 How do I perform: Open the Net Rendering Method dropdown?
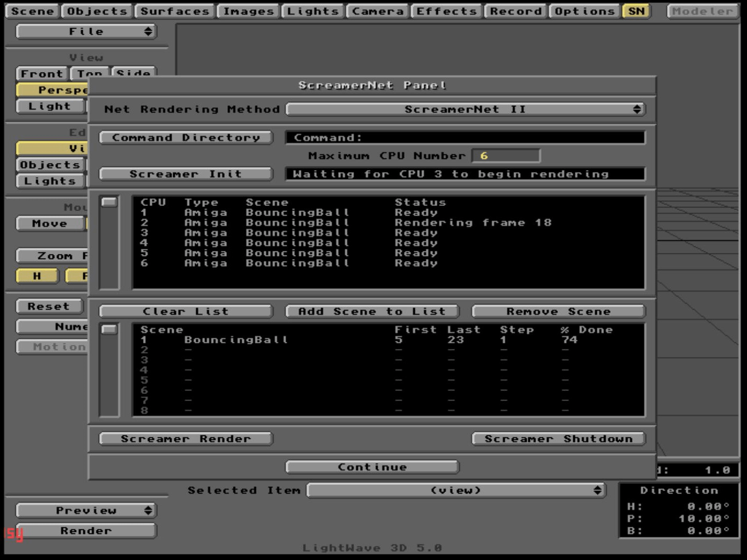(466, 108)
